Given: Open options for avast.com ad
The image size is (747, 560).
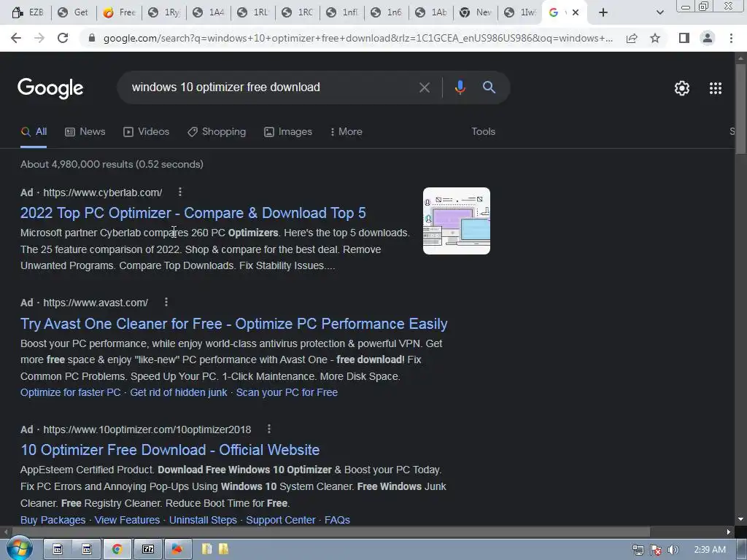Looking at the screenshot, I should point(166,302).
